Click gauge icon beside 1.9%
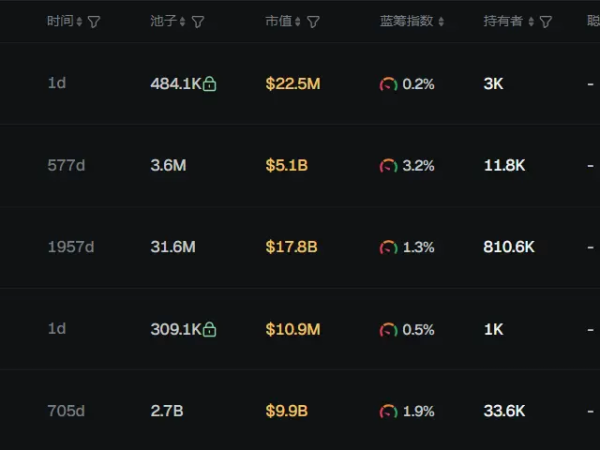The height and width of the screenshot is (450, 600). (388, 411)
